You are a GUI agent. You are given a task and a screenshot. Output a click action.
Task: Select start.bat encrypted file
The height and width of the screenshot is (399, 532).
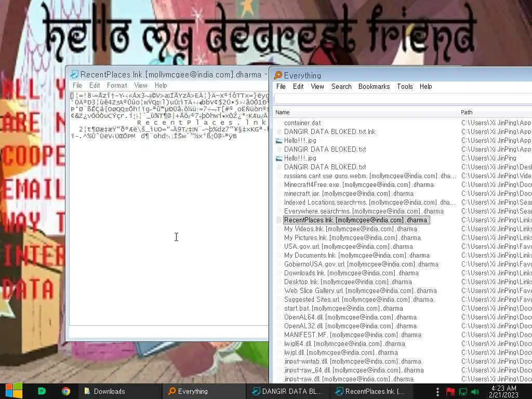click(x=343, y=308)
